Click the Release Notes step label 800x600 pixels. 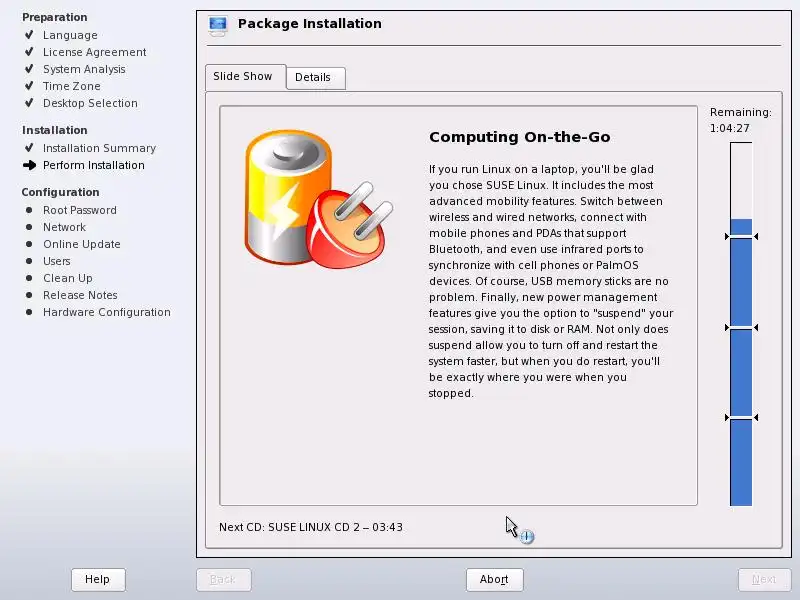click(x=80, y=295)
